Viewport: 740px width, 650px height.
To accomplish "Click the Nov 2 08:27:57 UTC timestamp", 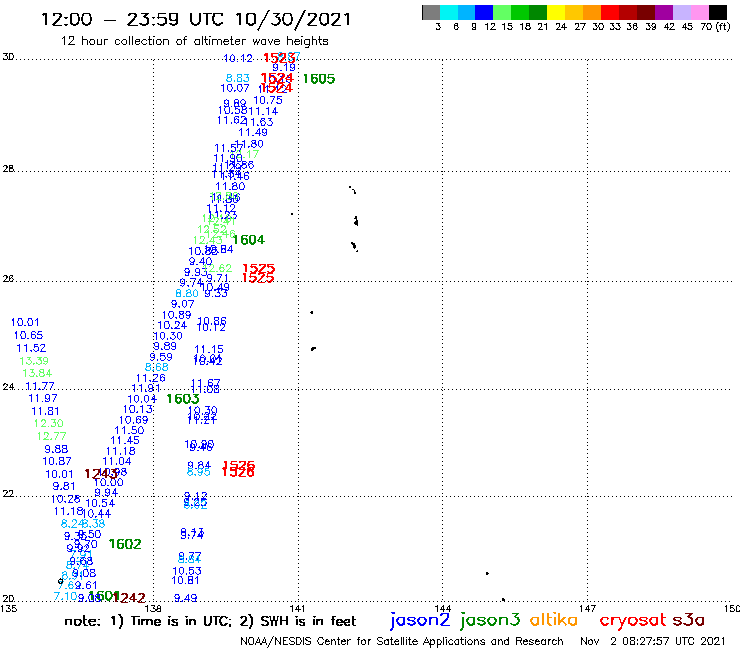I will [x=653, y=641].
